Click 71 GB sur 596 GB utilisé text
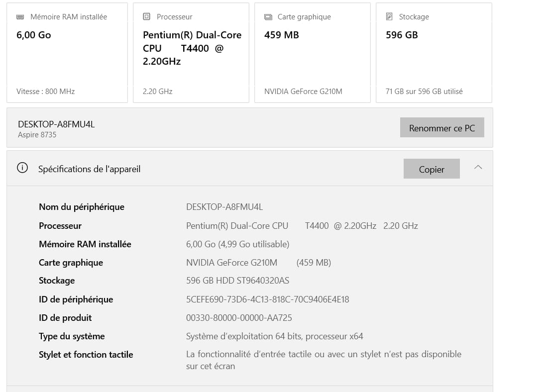 tap(424, 92)
